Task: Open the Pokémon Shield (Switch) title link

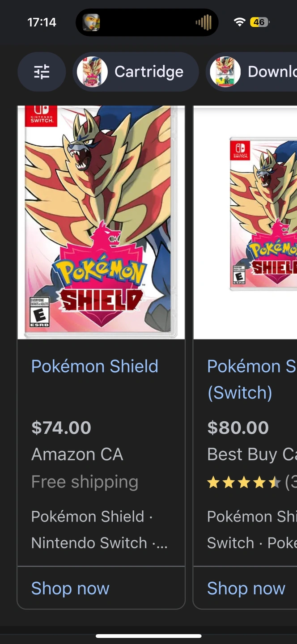Action: [252, 379]
